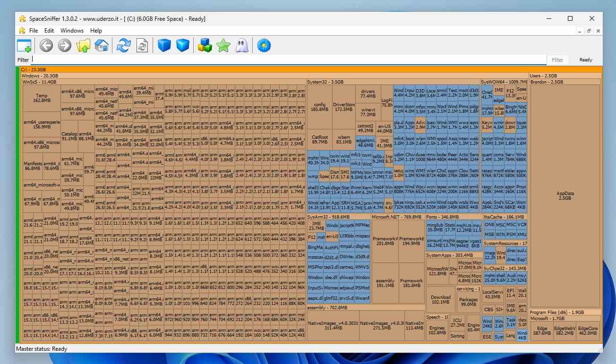Select the XtaCache 186.1MB header
Image resolution: width=616 pixels, height=364 pixels.
click(505, 217)
